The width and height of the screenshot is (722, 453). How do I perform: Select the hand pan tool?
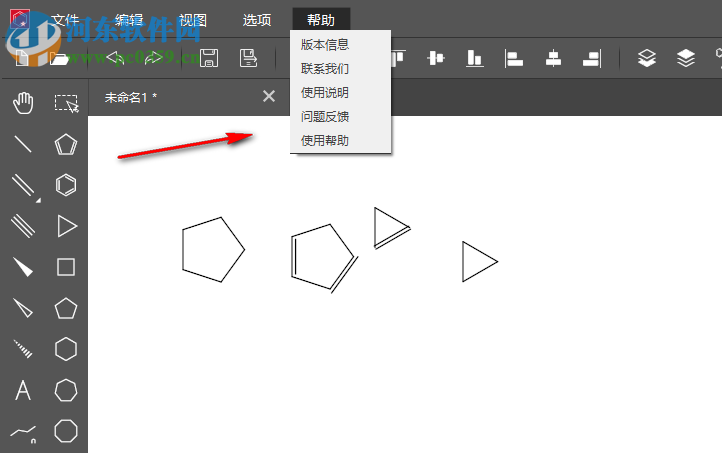tap(23, 103)
